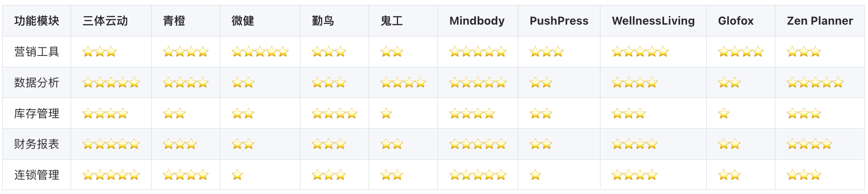This screenshot has height=194, width=868.
Task: Click Mindbody's 财务报表 star rating
Action: tap(477, 144)
